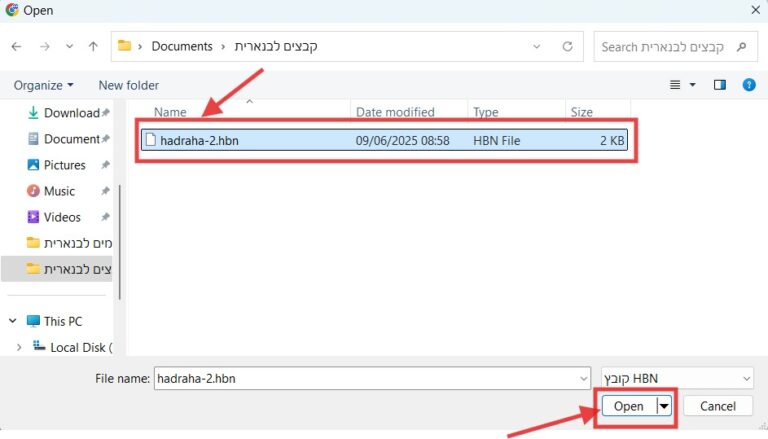Go to Videos in quick access

click(x=62, y=217)
